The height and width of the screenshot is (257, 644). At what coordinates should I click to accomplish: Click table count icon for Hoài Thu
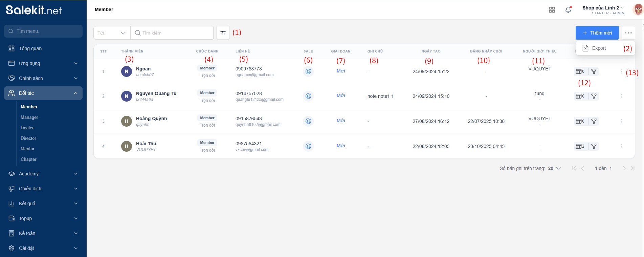click(580, 146)
